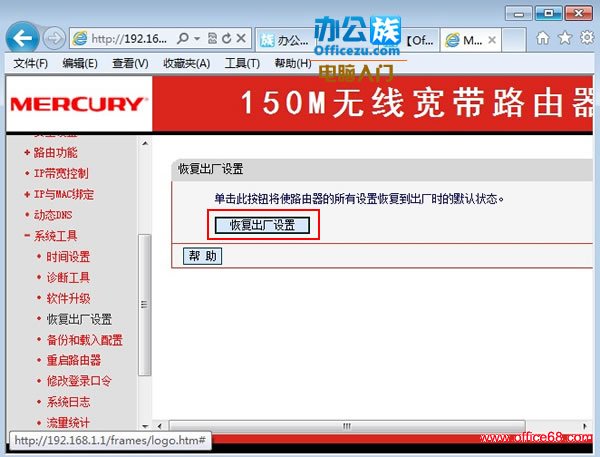This screenshot has width=600, height=457.
Task: Open the 查看(V) menu
Action: 130,63
